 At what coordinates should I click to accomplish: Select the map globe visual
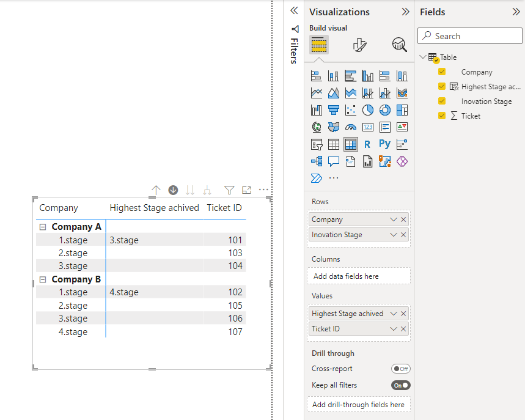pyautogui.click(x=316, y=127)
